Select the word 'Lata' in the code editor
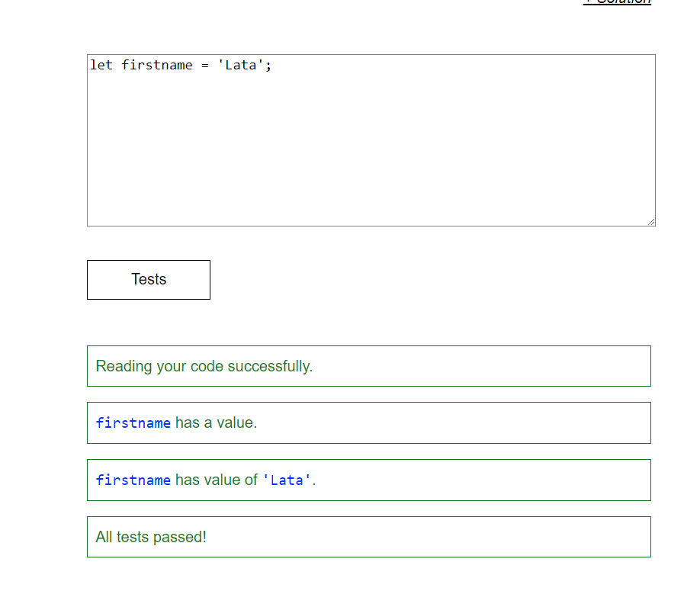Viewport: 700px width, 591px height. (x=240, y=65)
